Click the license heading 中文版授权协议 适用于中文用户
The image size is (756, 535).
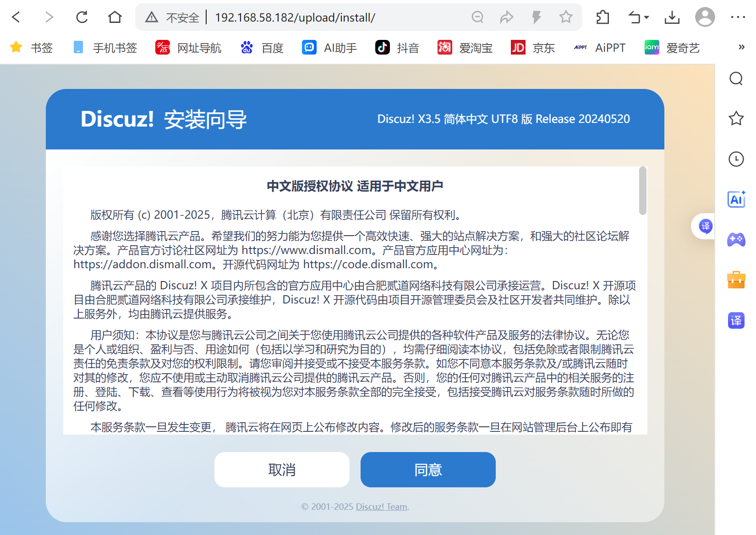[355, 186]
